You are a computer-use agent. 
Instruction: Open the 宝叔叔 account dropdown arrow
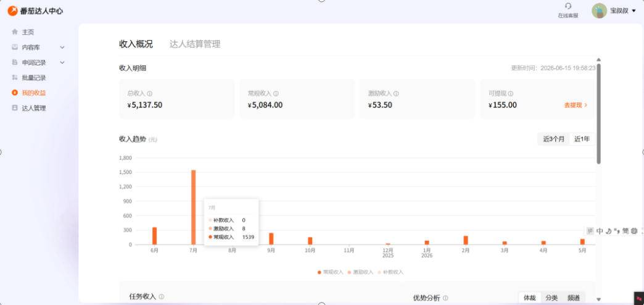click(x=634, y=11)
